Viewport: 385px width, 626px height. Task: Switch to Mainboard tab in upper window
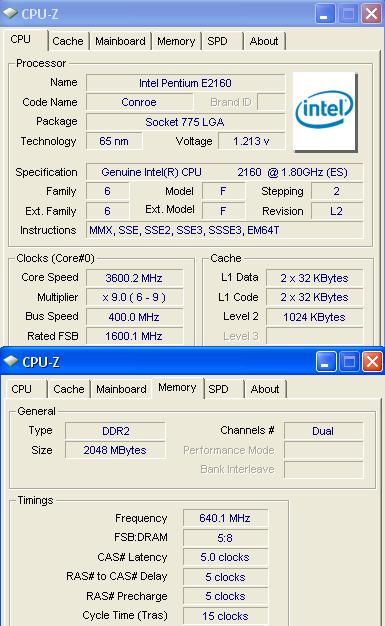(120, 41)
